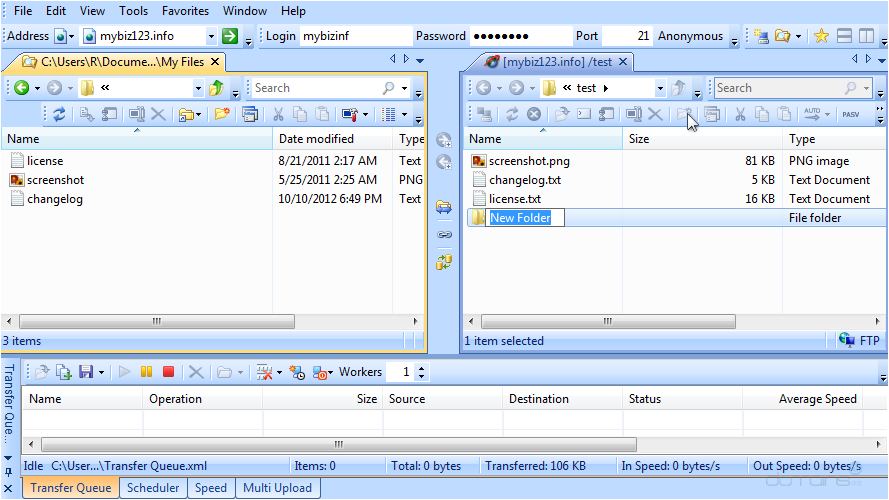Click the local Search field
Image resolution: width=889 pixels, height=500 pixels.
point(323,88)
